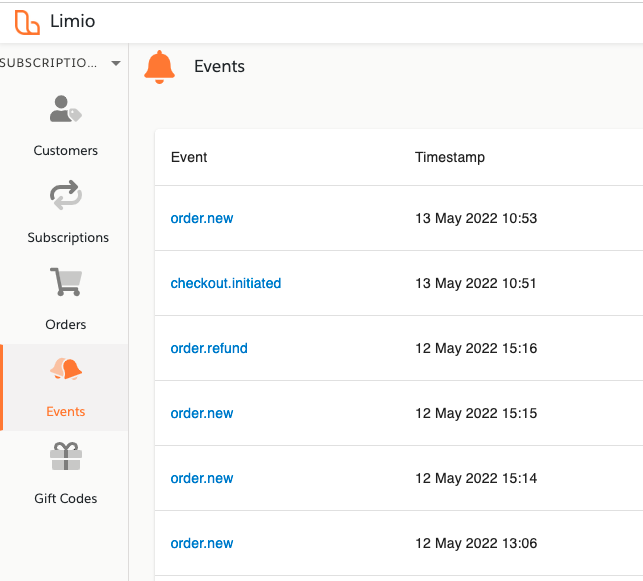Select the Events bell icon in sidebar
Viewport: 643px width, 581px height.
click(x=66, y=368)
